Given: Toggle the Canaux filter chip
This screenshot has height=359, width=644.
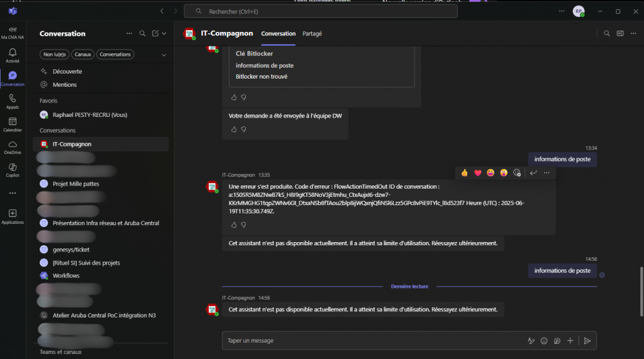Looking at the screenshot, I should click(x=82, y=54).
